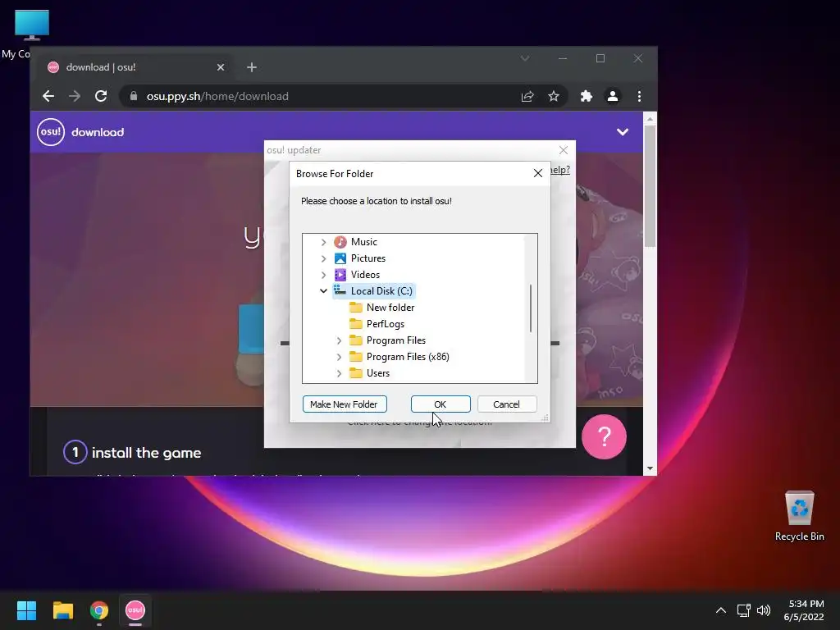Click the Chrome taskbar icon
The image size is (840, 630).
pyautogui.click(x=99, y=610)
